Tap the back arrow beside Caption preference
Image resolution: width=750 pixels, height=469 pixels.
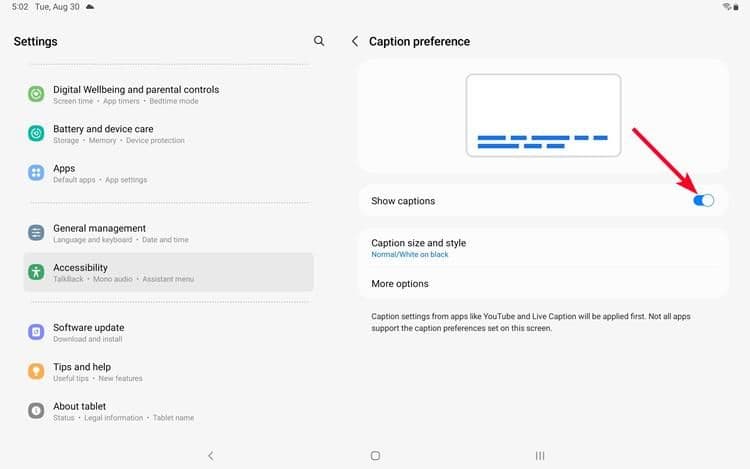tap(355, 41)
